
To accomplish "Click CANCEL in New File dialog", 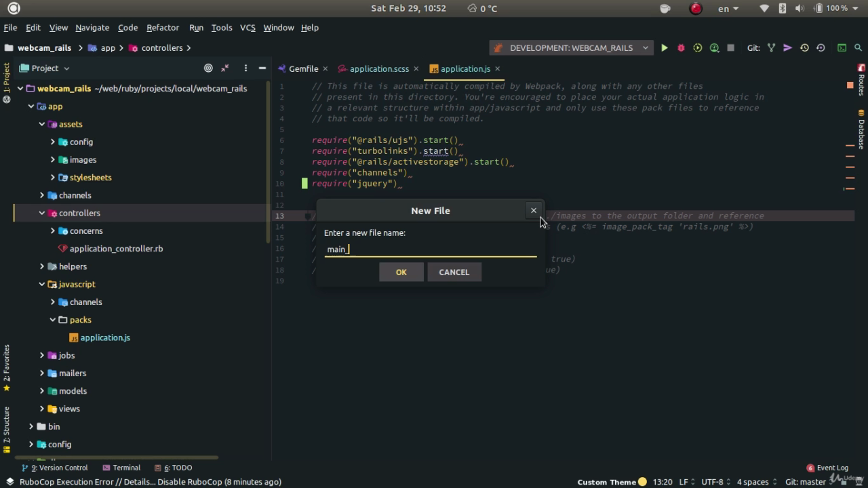I will tap(454, 272).
